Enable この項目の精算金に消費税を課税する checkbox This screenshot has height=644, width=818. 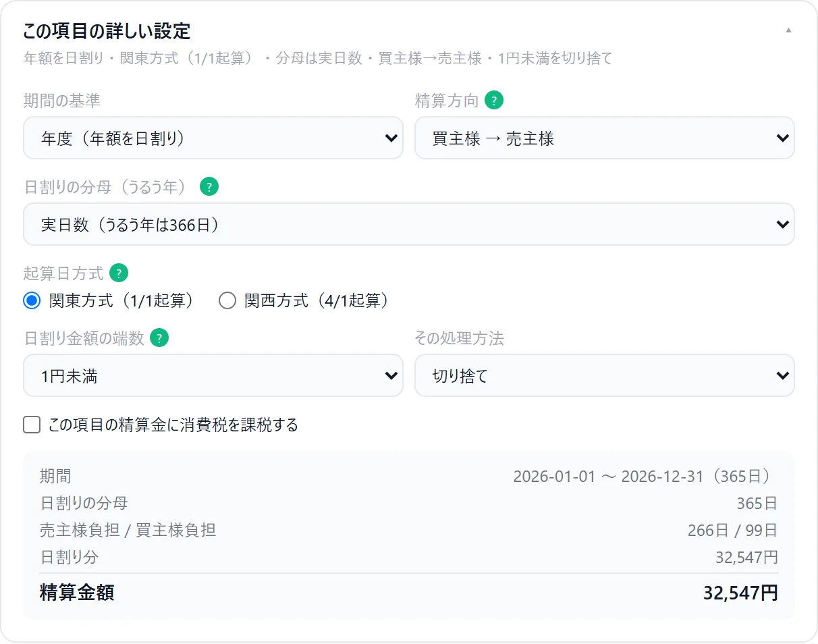click(x=32, y=425)
